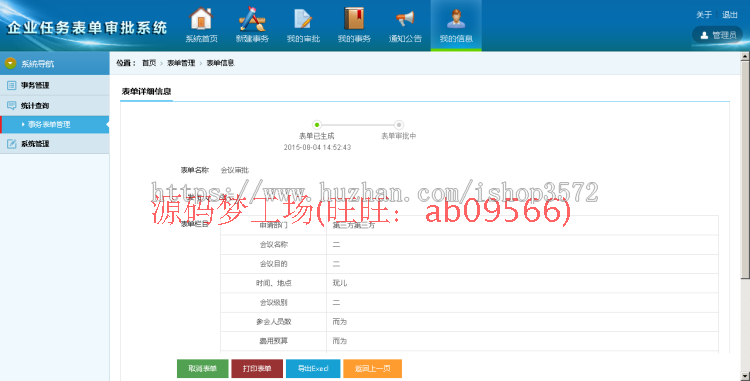Viewport: 750px width, 381px height.
Task: Click the 费用预算 row label
Action: point(274,341)
